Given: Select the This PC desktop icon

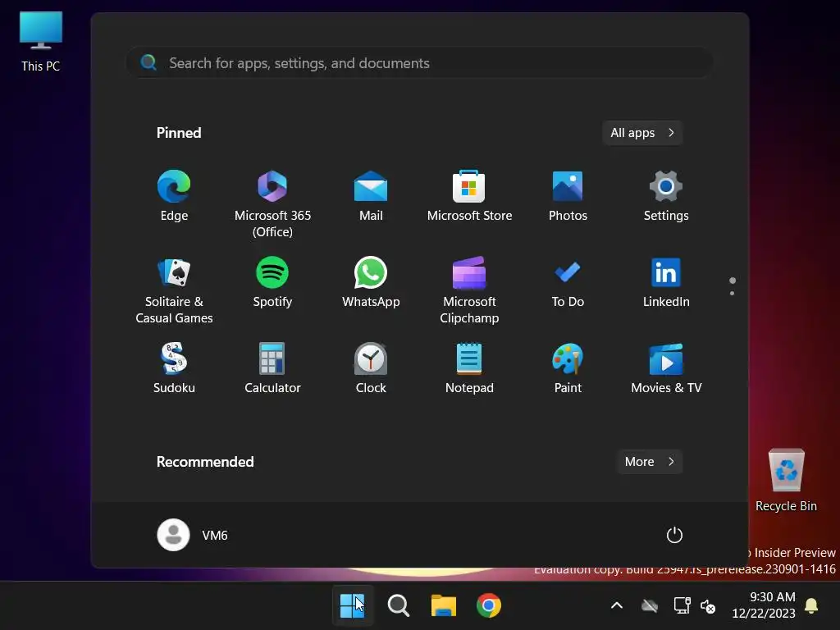Looking at the screenshot, I should 41,42.
